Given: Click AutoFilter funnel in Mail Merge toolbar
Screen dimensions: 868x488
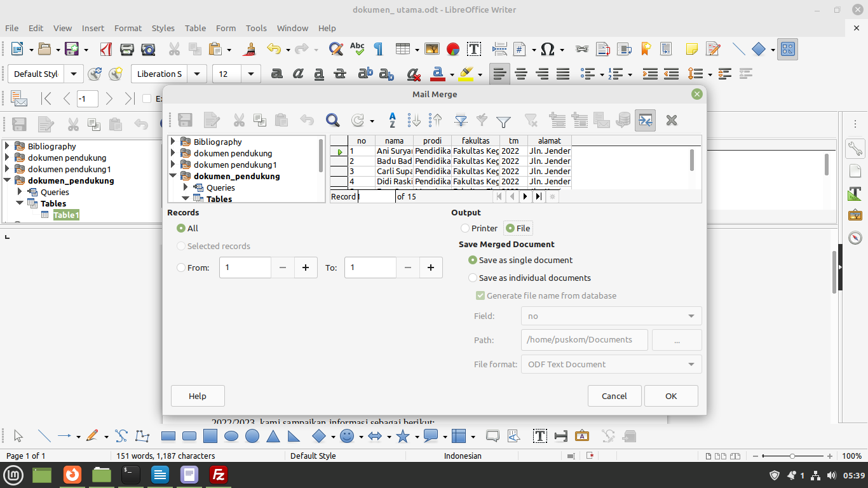Looking at the screenshot, I should [461, 120].
